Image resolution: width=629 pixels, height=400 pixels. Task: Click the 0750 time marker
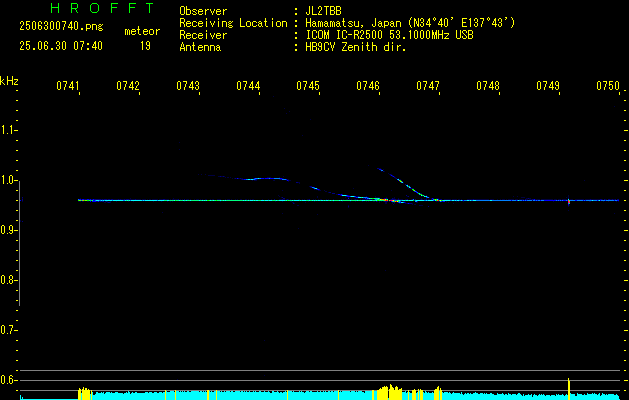pos(608,86)
